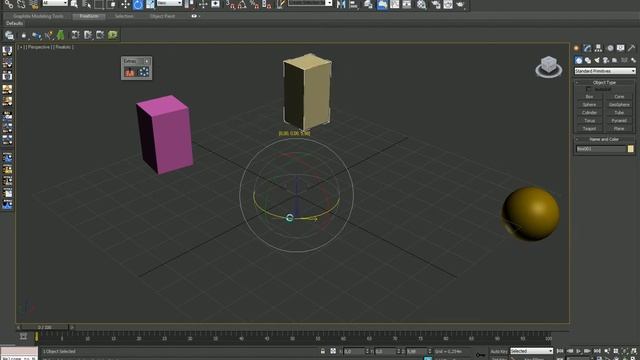Click the Sphere primitive button
Image resolution: width=640 pixels, height=360 pixels.
589,105
